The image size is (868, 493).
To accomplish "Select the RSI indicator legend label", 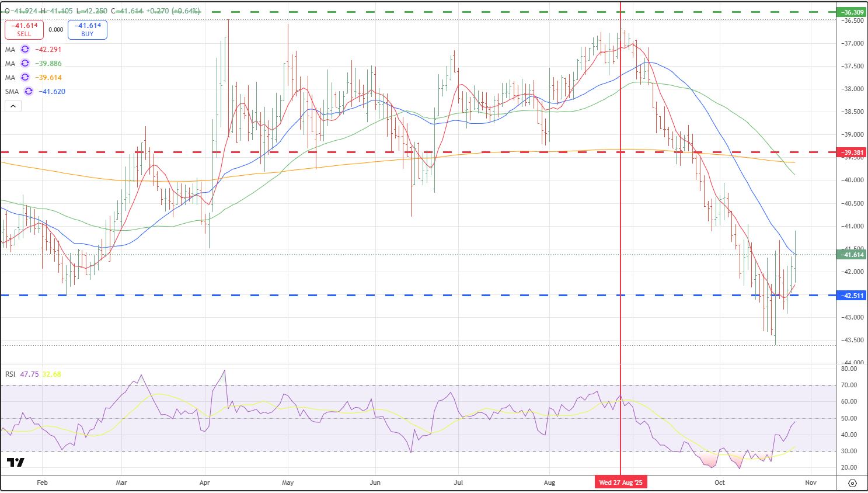I will click(11, 374).
